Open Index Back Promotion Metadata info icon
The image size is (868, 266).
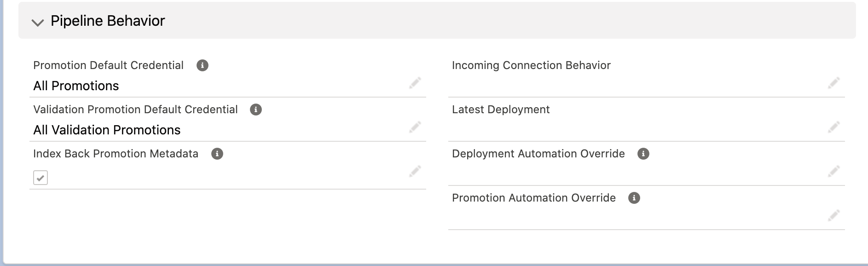217,154
